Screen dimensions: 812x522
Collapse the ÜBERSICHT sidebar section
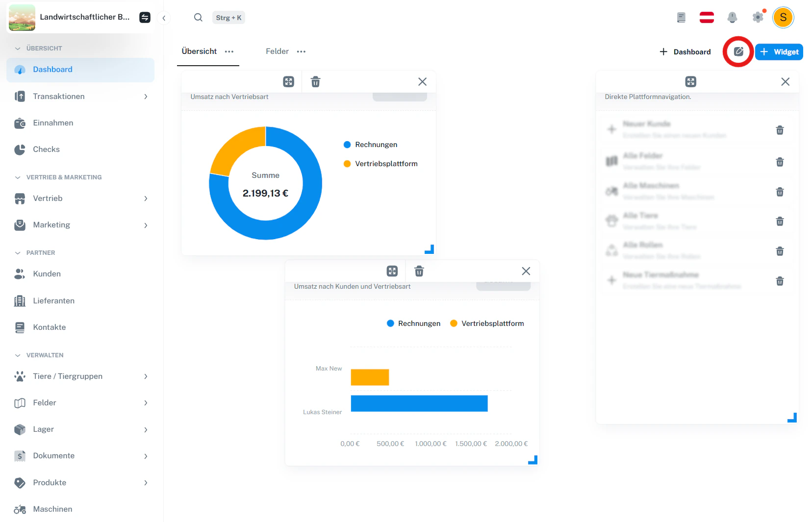38,49
